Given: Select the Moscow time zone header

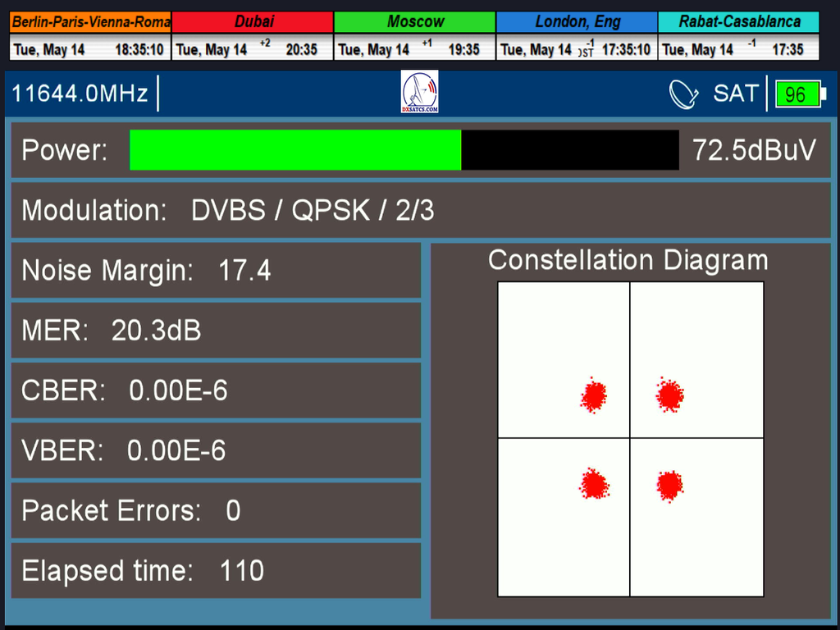Looking at the screenshot, I should [x=415, y=22].
